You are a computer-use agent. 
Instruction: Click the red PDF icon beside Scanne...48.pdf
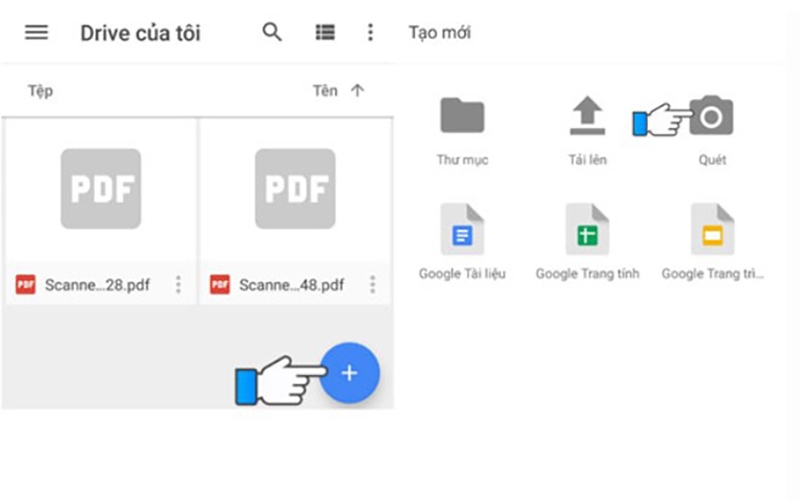point(220,285)
